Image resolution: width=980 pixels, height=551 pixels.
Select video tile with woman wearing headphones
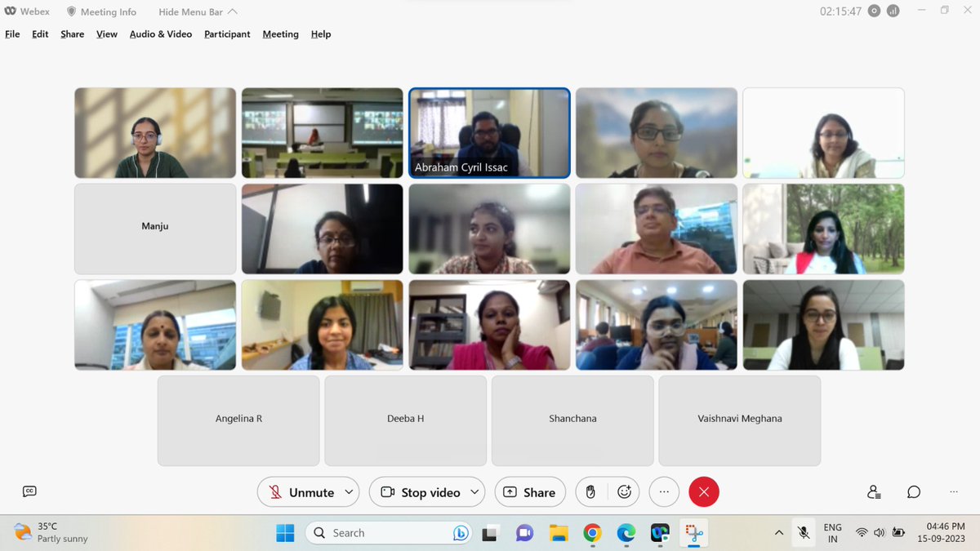(x=155, y=133)
